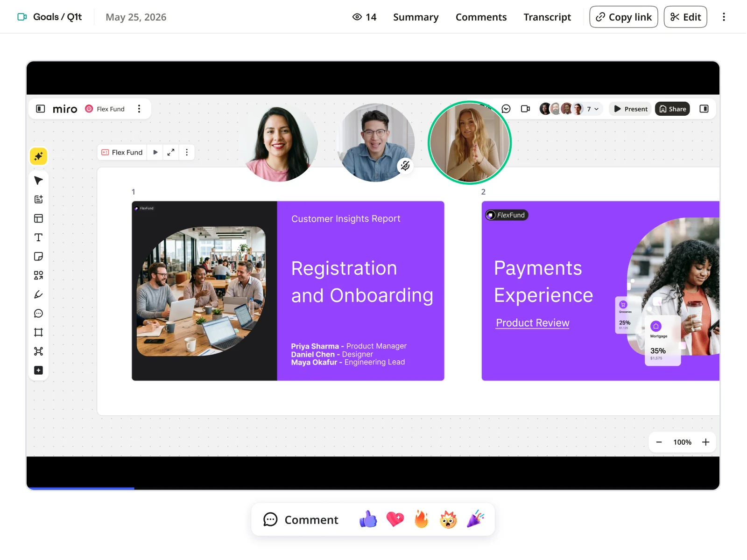
Task: Select the Pen drawing tool
Action: tap(39, 294)
